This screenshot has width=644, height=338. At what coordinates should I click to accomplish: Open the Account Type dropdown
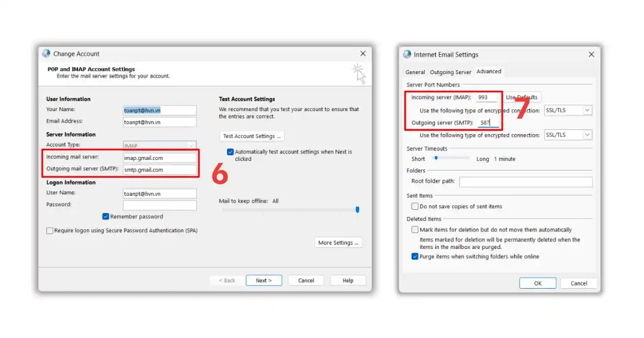(159, 145)
